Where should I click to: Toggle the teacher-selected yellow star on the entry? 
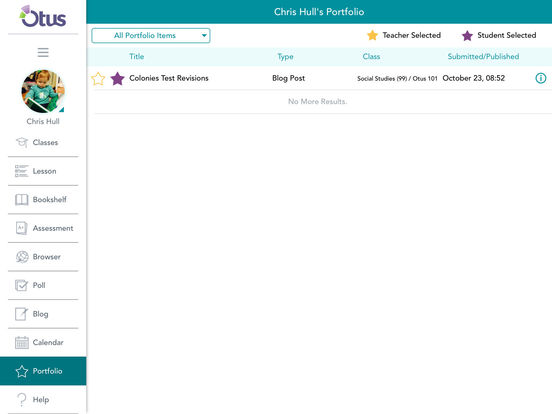click(98, 79)
